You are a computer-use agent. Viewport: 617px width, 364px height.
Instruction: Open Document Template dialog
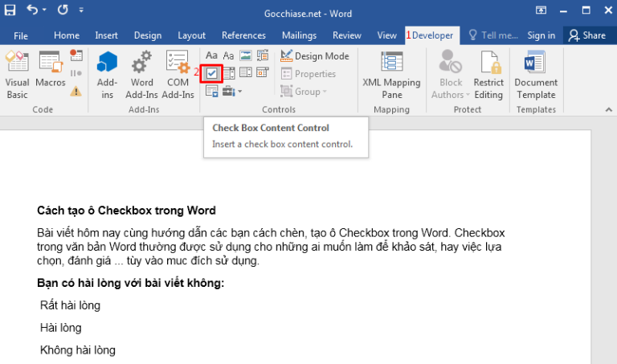(536, 75)
